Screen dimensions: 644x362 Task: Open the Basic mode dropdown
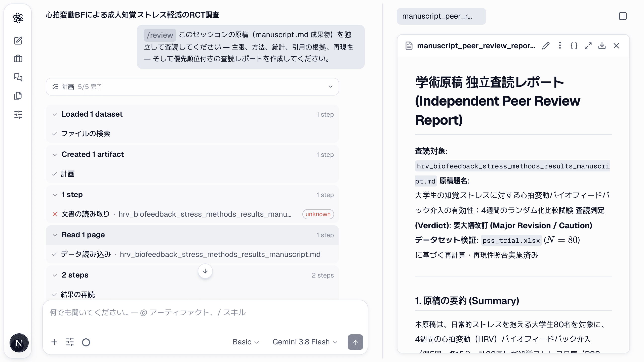246,342
